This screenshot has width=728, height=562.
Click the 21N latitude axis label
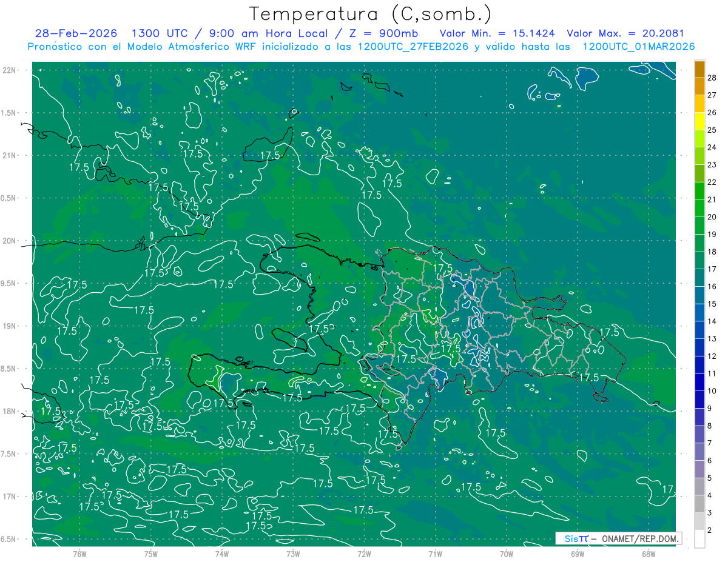(x=10, y=155)
